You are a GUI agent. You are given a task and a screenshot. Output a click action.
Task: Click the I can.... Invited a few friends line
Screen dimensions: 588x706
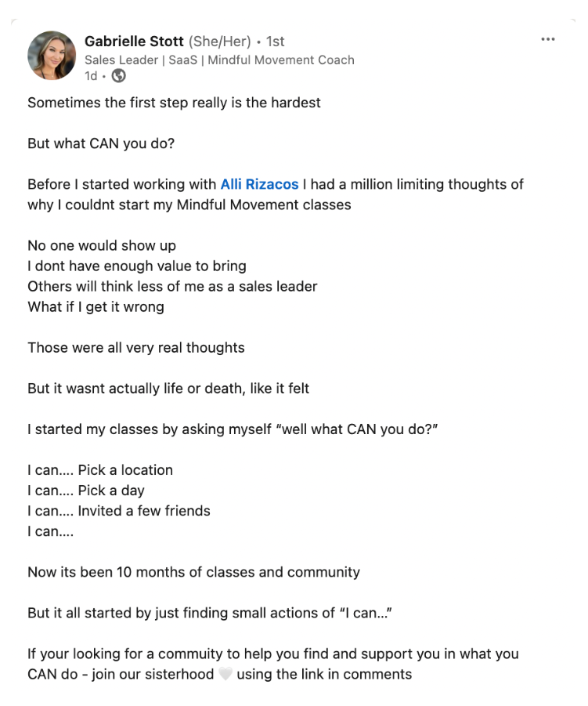click(x=119, y=511)
